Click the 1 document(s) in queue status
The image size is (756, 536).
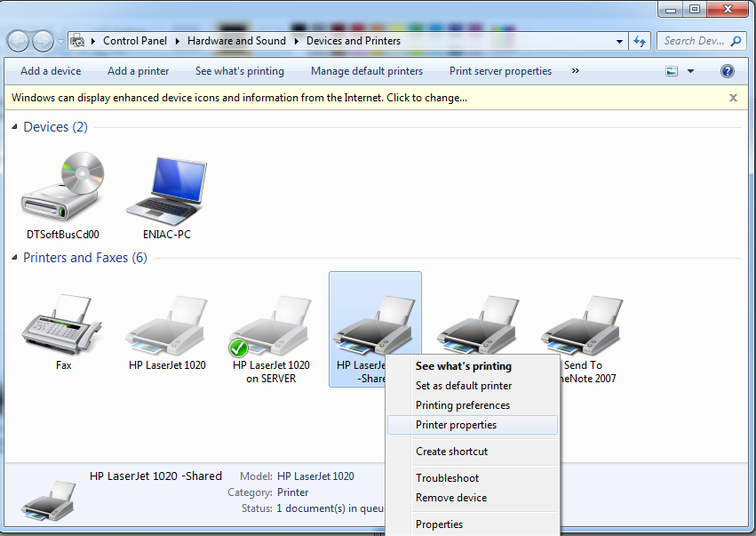330,508
